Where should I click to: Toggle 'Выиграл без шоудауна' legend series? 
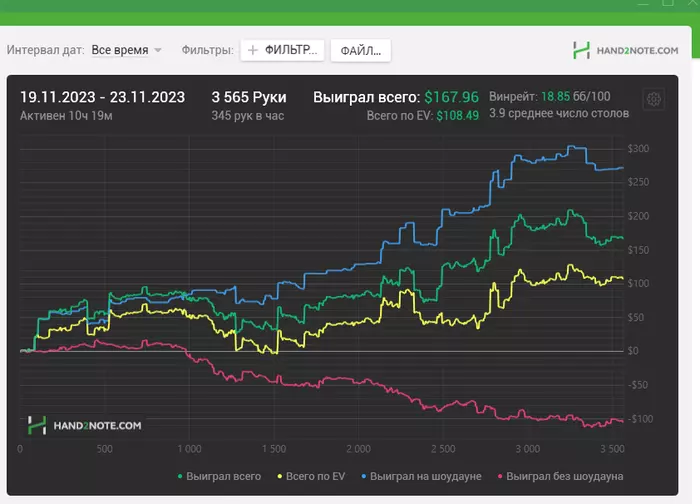(560, 476)
